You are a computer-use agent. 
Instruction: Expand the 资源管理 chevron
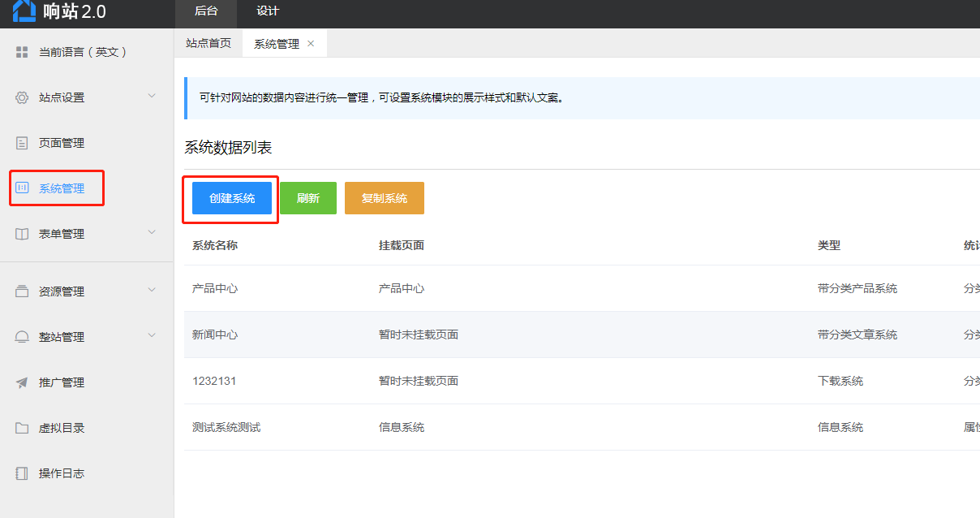[x=152, y=291]
